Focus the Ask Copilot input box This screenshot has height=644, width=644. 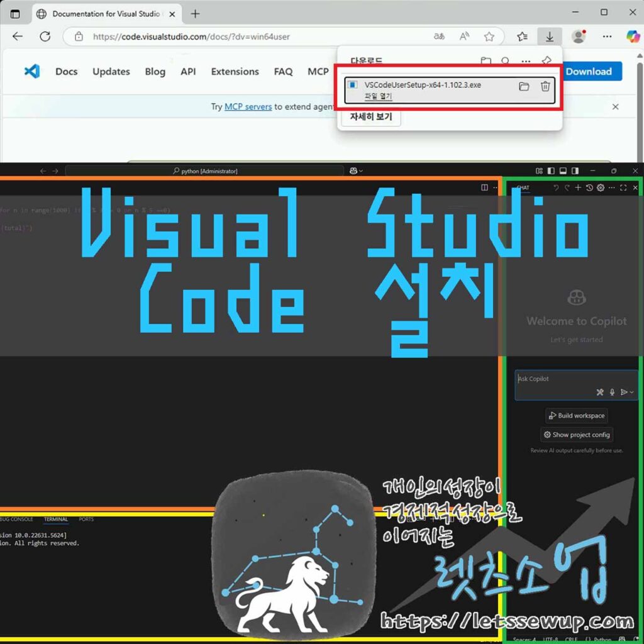(577, 385)
